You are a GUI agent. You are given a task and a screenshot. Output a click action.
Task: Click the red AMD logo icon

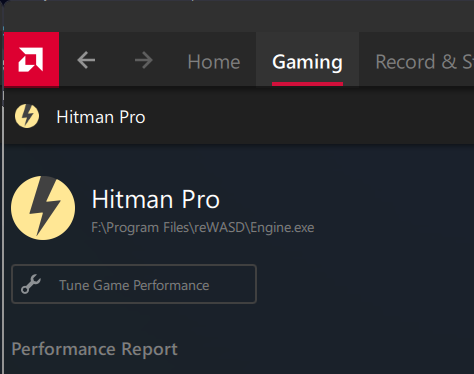(31, 59)
